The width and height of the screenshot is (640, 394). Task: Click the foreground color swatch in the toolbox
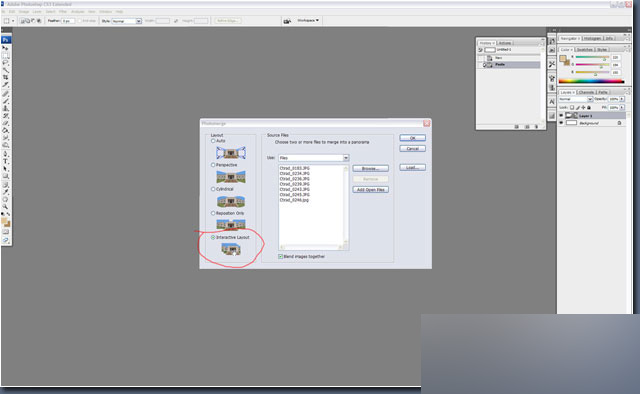(x=4, y=221)
